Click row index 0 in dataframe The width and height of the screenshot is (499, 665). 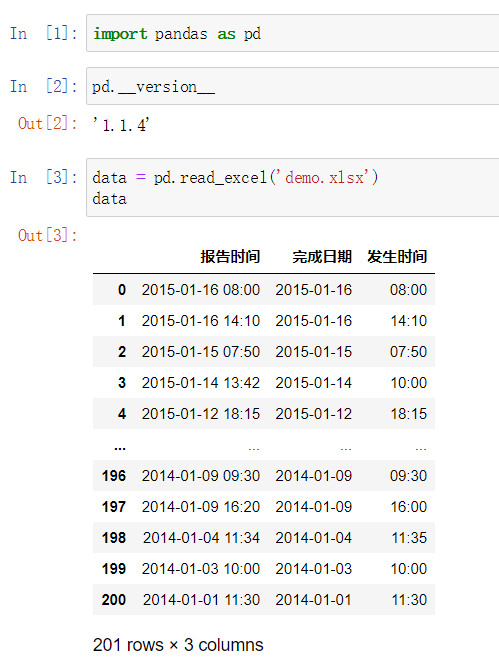click(x=122, y=290)
